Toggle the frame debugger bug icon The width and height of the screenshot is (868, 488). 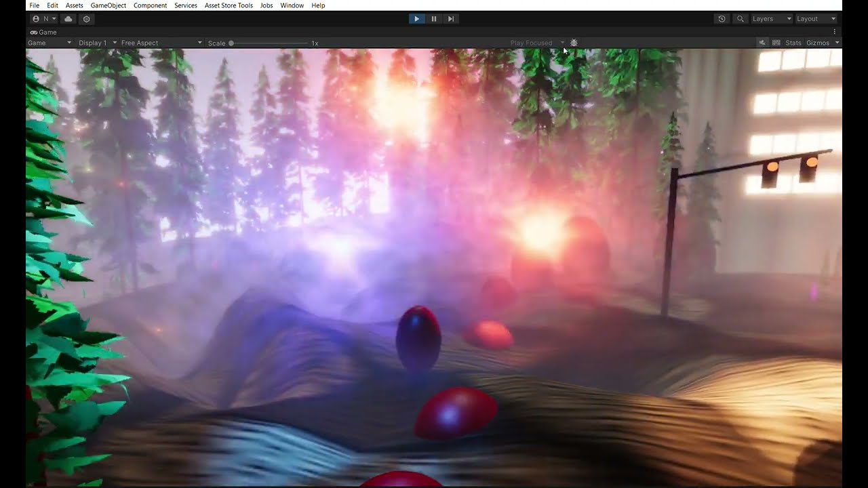(x=574, y=43)
